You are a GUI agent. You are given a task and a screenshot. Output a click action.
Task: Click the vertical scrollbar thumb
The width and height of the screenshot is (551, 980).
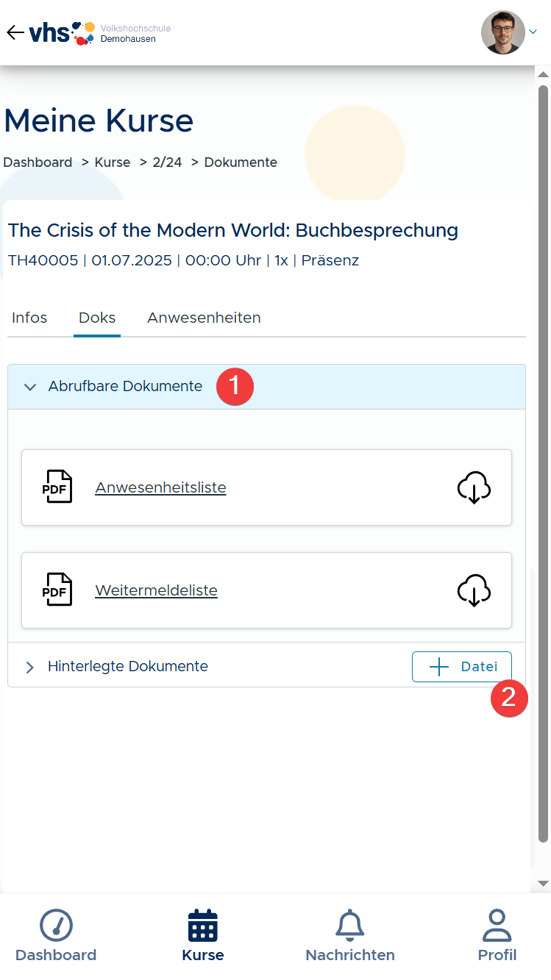[x=544, y=463]
